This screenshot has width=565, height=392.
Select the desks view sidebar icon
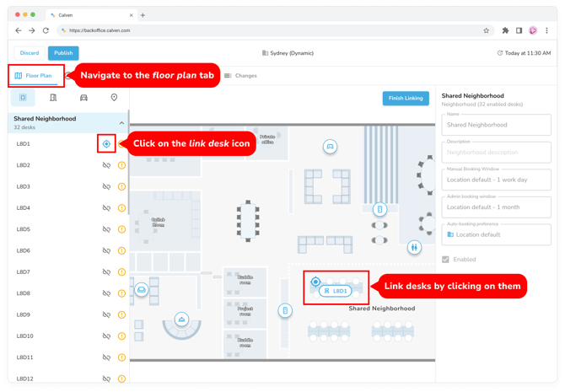coord(23,98)
